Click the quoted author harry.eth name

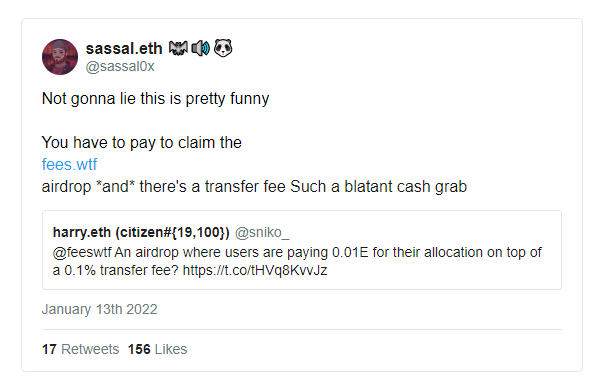pyautogui.click(x=141, y=232)
